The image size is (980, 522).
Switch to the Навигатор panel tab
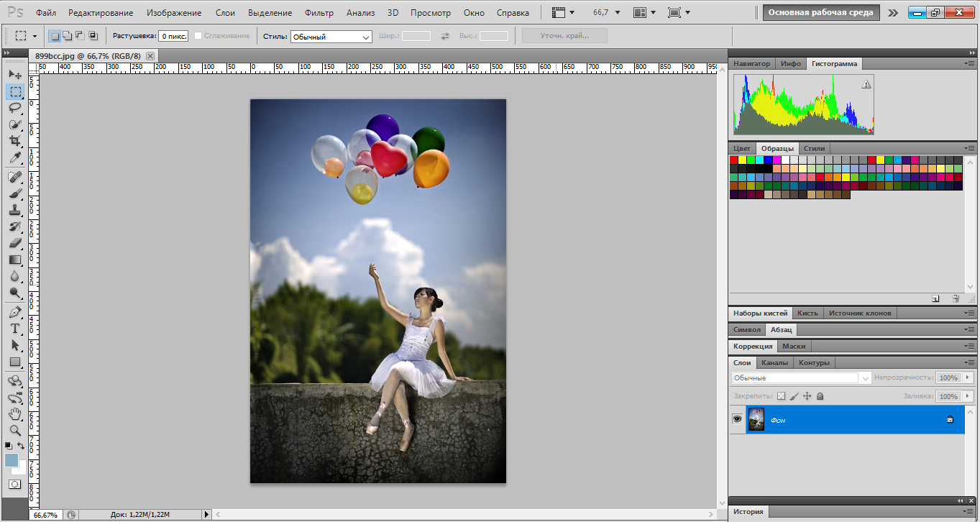tap(751, 63)
